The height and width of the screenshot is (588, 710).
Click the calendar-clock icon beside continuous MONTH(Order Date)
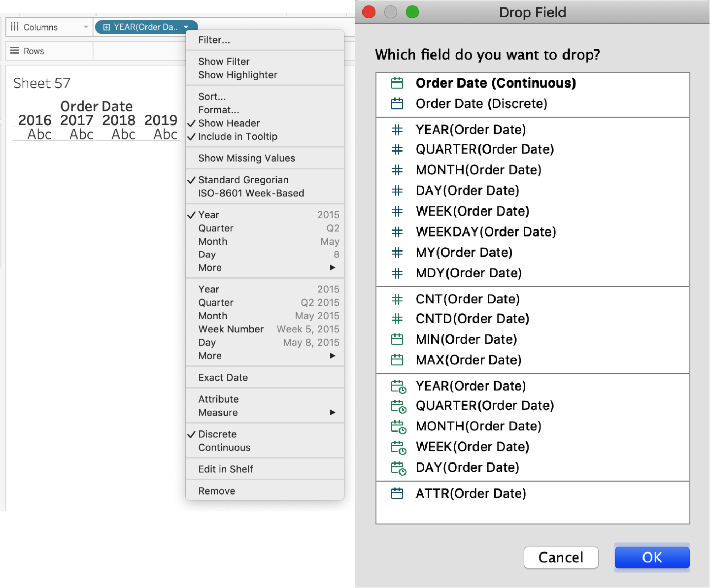399,427
